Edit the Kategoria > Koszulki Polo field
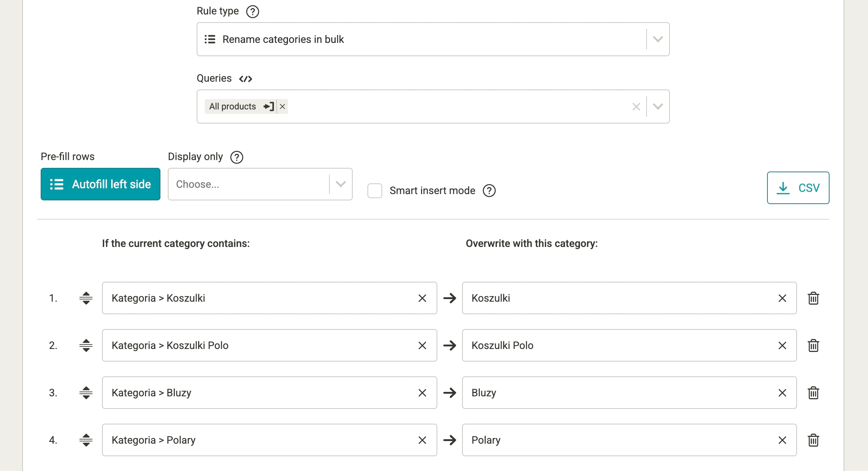Image resolution: width=868 pixels, height=471 pixels. pyautogui.click(x=269, y=345)
